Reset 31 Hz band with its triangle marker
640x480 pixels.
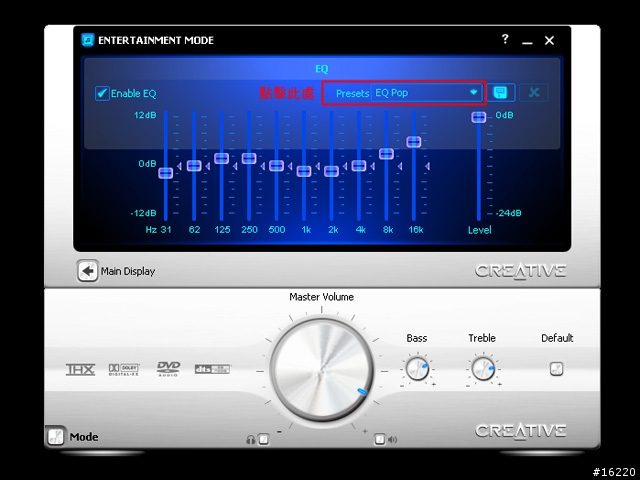tap(179, 166)
